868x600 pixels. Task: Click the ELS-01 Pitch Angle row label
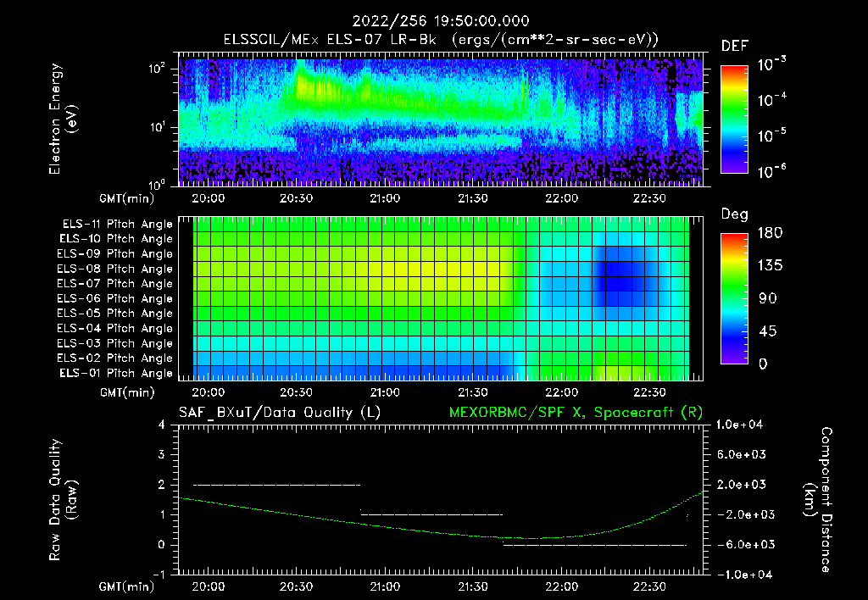click(116, 373)
